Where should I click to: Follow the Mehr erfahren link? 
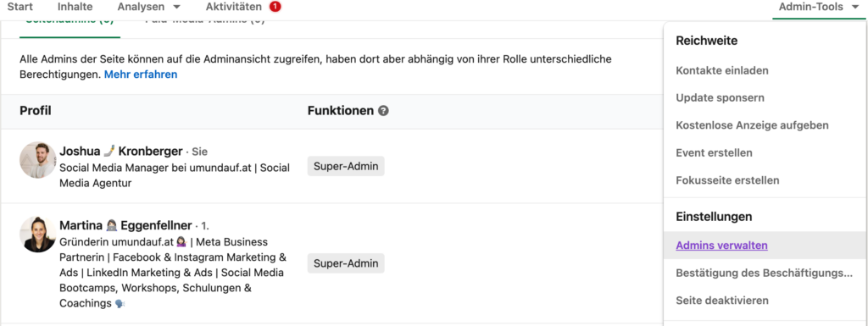click(x=141, y=74)
